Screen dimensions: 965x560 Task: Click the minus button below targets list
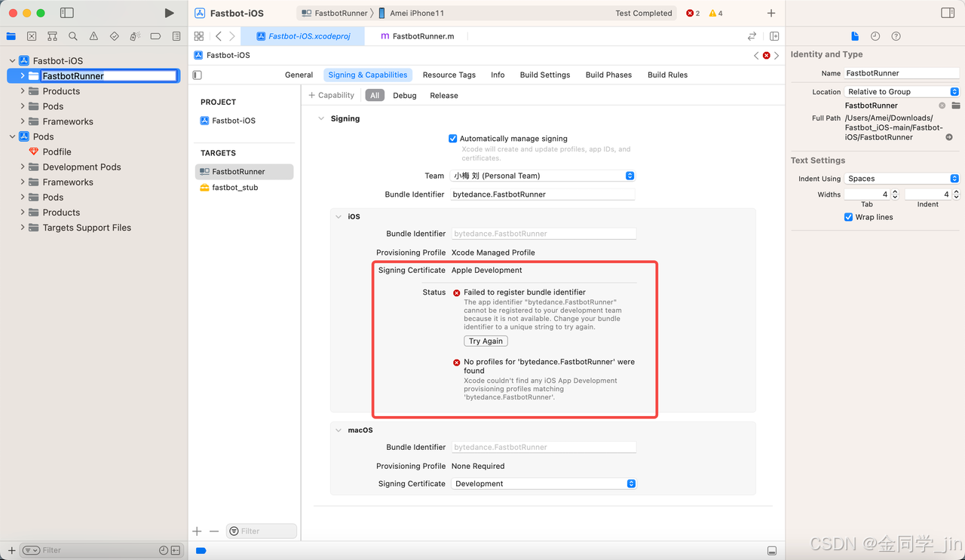coord(214,531)
